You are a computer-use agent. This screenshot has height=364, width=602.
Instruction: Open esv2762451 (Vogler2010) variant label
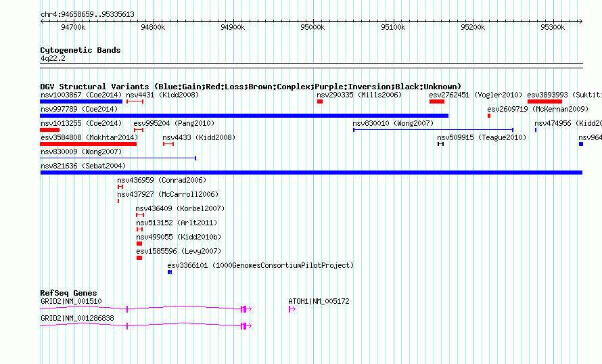click(476, 95)
